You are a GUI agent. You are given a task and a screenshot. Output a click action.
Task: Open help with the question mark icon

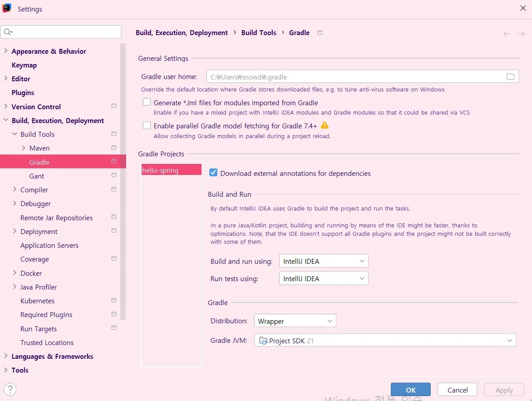(x=10, y=389)
